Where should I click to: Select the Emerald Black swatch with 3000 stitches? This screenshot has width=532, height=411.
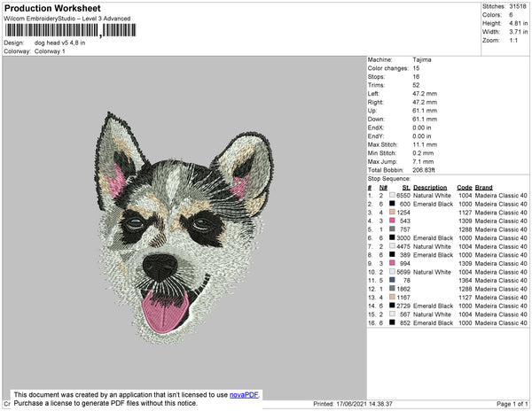(x=392, y=237)
